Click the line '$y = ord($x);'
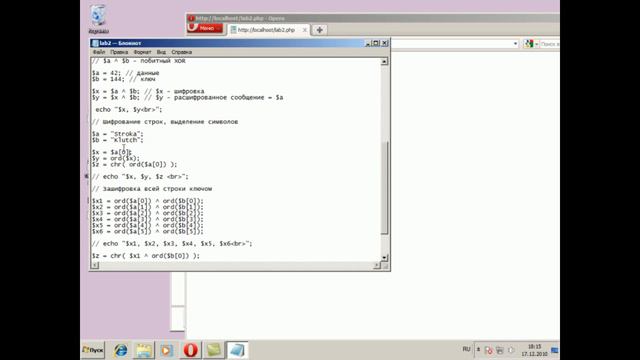 tap(116, 158)
